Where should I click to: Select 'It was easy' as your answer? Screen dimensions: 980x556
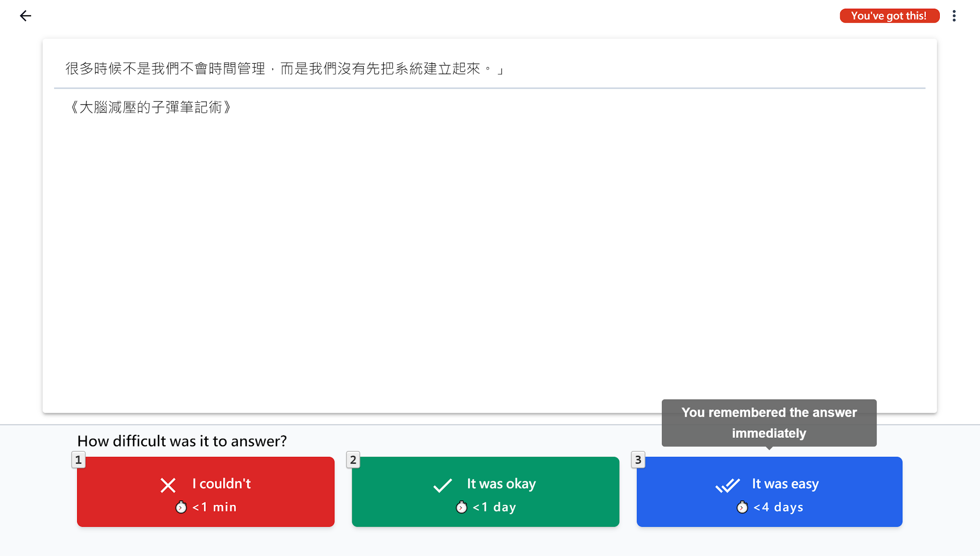pos(769,491)
